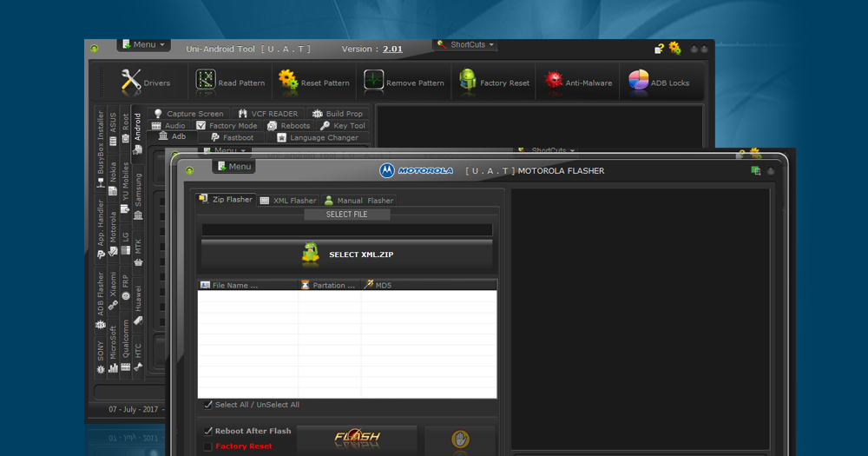Open the Anti-Malware tool
Viewport: 868px width, 456px height.
pos(578,83)
